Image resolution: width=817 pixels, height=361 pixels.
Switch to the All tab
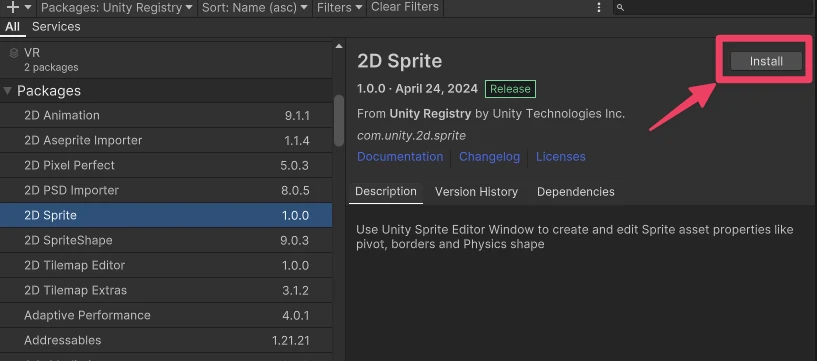point(13,27)
